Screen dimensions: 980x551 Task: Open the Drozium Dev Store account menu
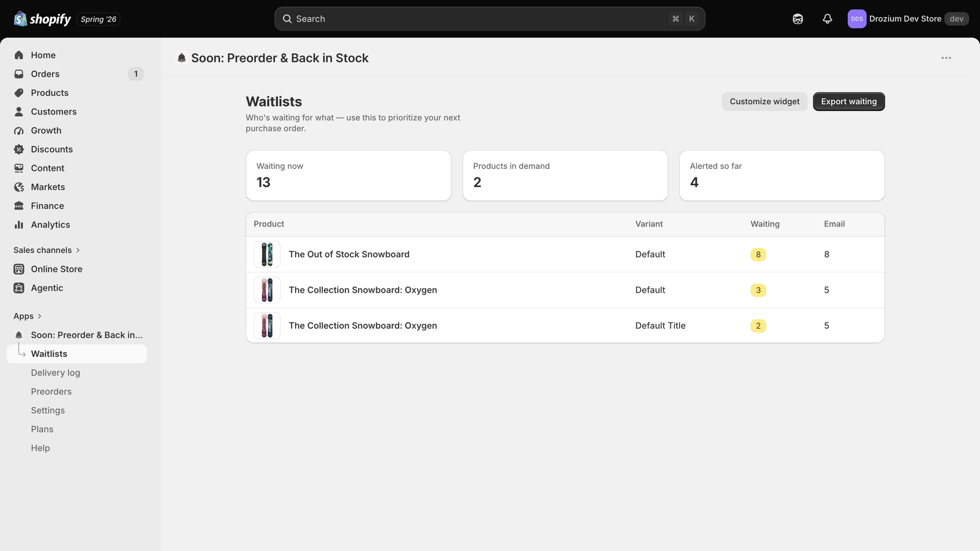click(x=908, y=19)
